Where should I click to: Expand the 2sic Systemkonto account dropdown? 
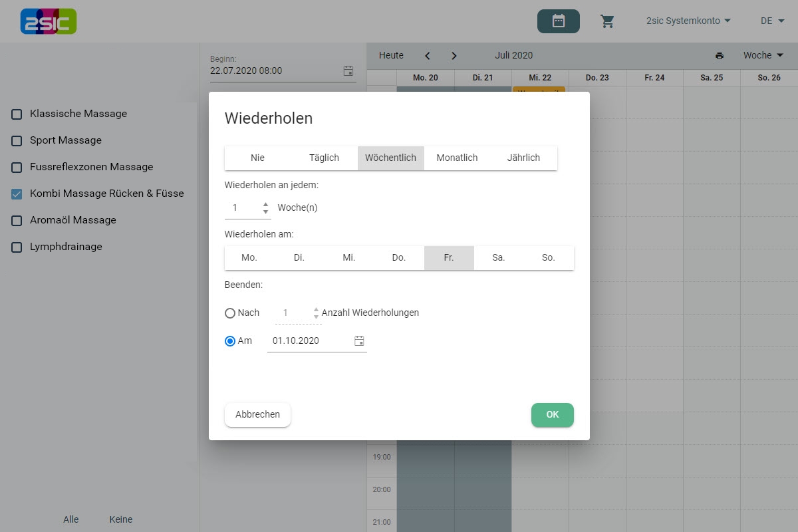pos(688,21)
